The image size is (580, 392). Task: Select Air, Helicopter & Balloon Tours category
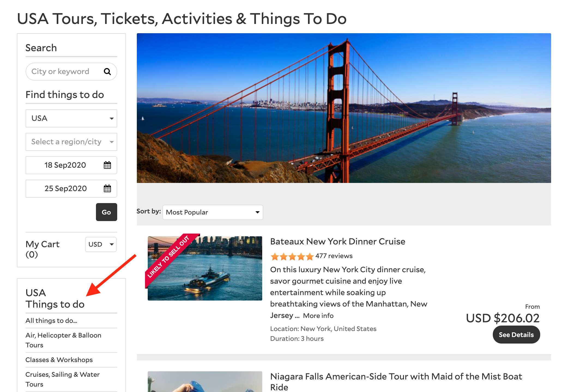coord(64,340)
